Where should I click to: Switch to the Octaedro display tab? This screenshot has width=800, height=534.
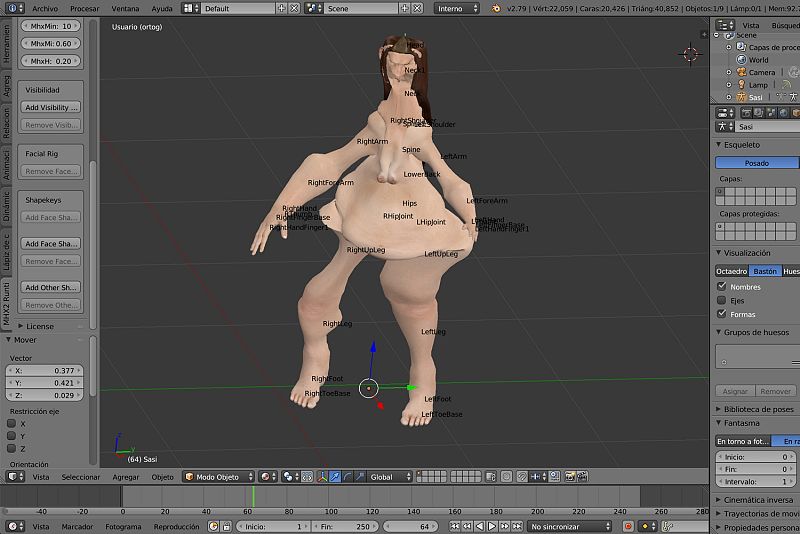coord(732,271)
